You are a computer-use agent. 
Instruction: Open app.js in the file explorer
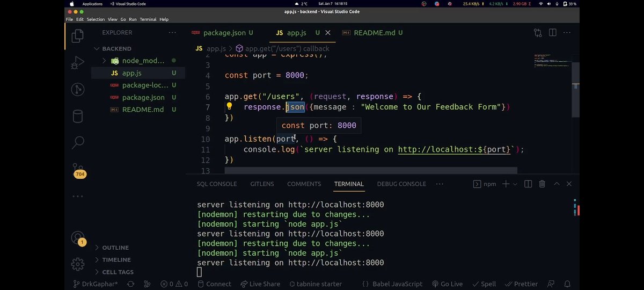tap(138, 73)
